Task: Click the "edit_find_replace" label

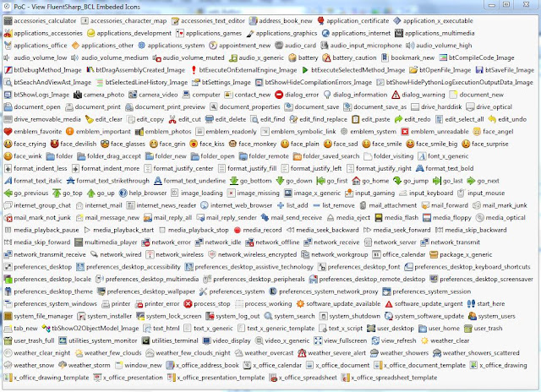Action: (x=323, y=119)
